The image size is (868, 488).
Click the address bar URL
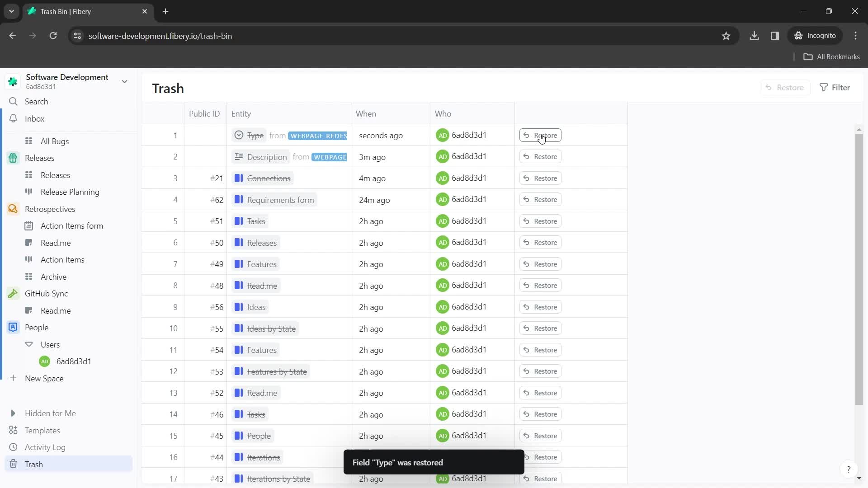[160, 36]
